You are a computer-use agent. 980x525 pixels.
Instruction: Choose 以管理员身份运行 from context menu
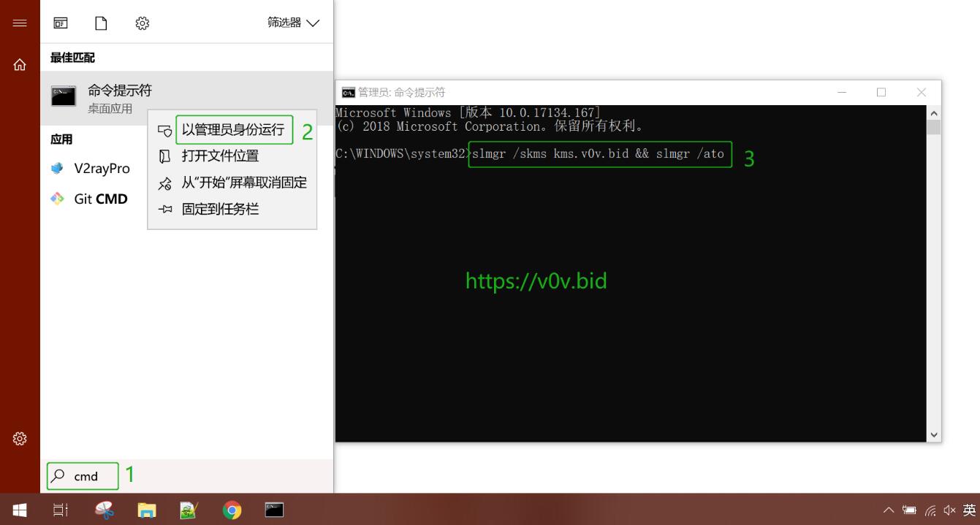[x=232, y=130]
